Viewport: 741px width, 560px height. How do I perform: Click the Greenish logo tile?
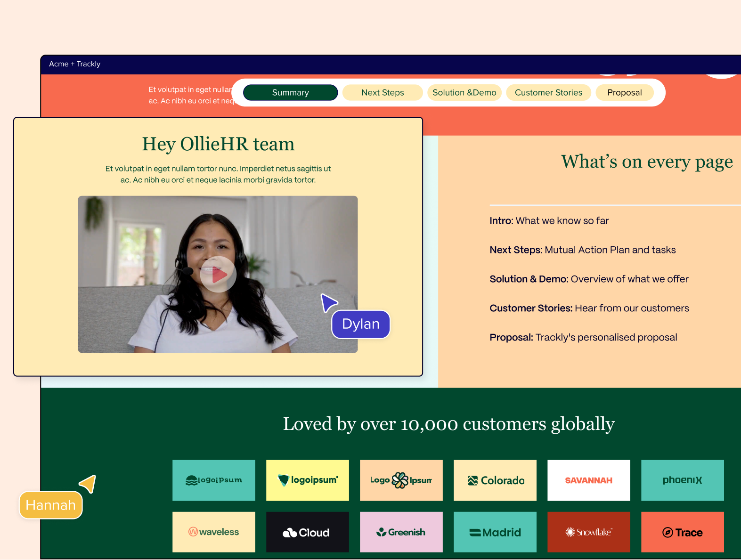401,532
